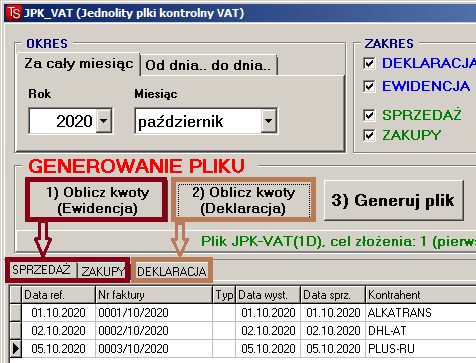The height and width of the screenshot is (363, 476).
Task: Click the row selector beside invoice 0002/10/2020
Action: pos(15,331)
